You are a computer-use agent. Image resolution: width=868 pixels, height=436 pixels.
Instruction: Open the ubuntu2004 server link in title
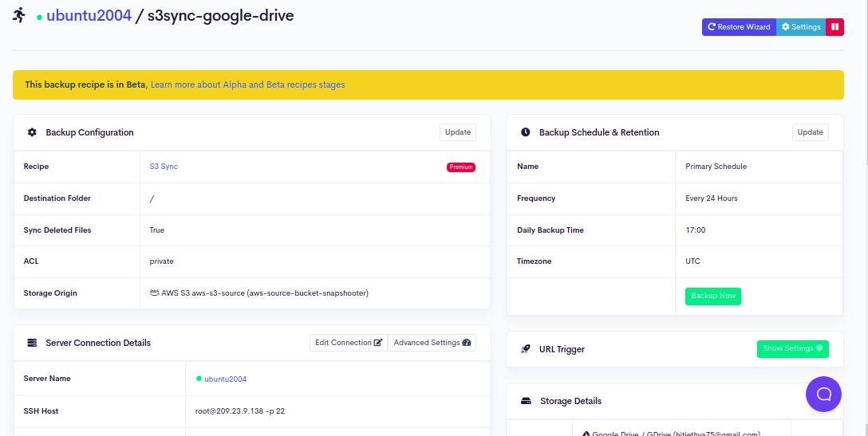(89, 16)
